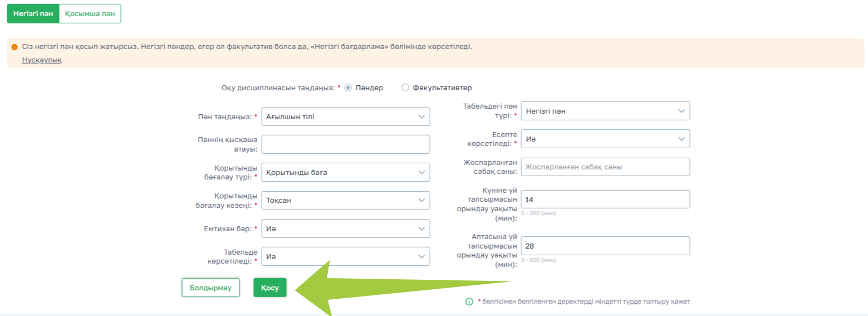Open the Нұсқаулық link
Image resolution: width=868 pixels, height=316 pixels.
click(42, 60)
